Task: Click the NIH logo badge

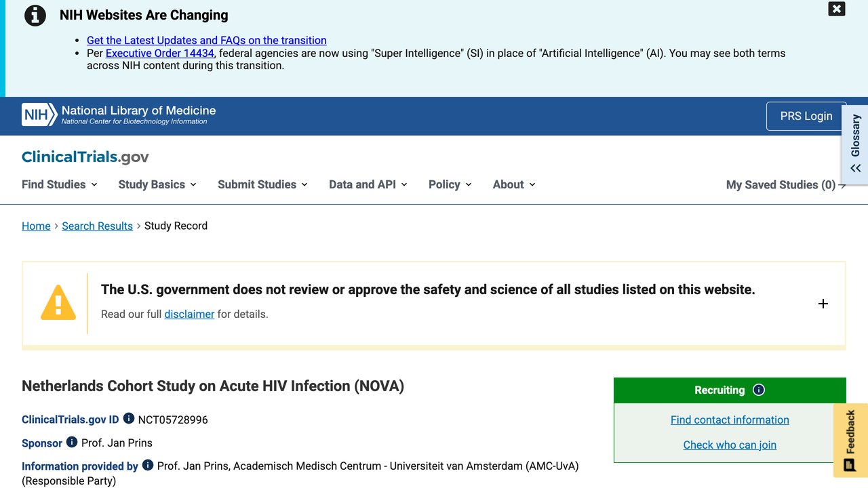Action: pos(39,115)
